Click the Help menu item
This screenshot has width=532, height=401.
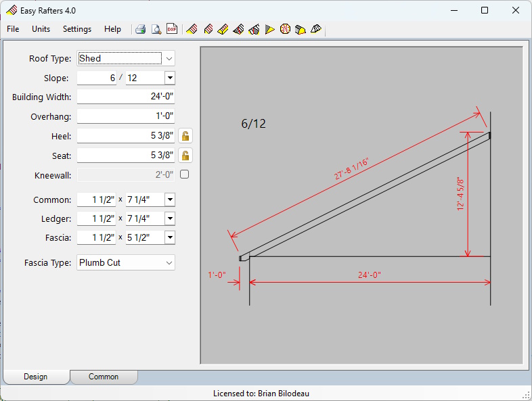coord(113,29)
